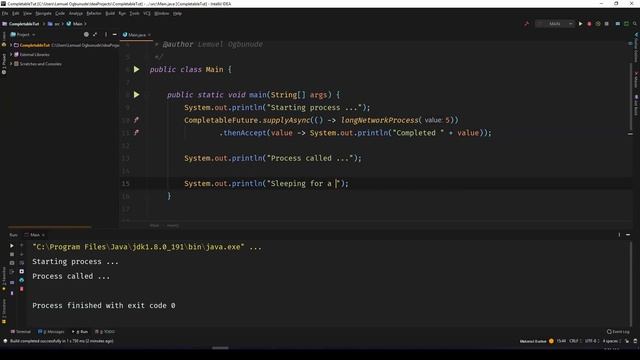Click lambda gutter icon on thenAccept line
Screen dimensions: 640x360
coord(136,133)
